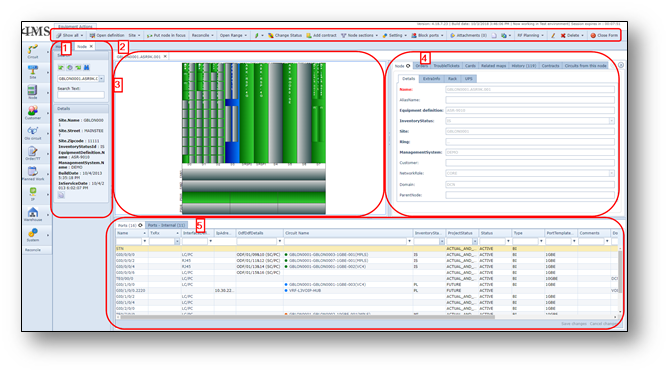Viewport: 670px width, 374px height.
Task: Open the InventoryStatus dropdown in Details
Action: pyautogui.click(x=611, y=121)
